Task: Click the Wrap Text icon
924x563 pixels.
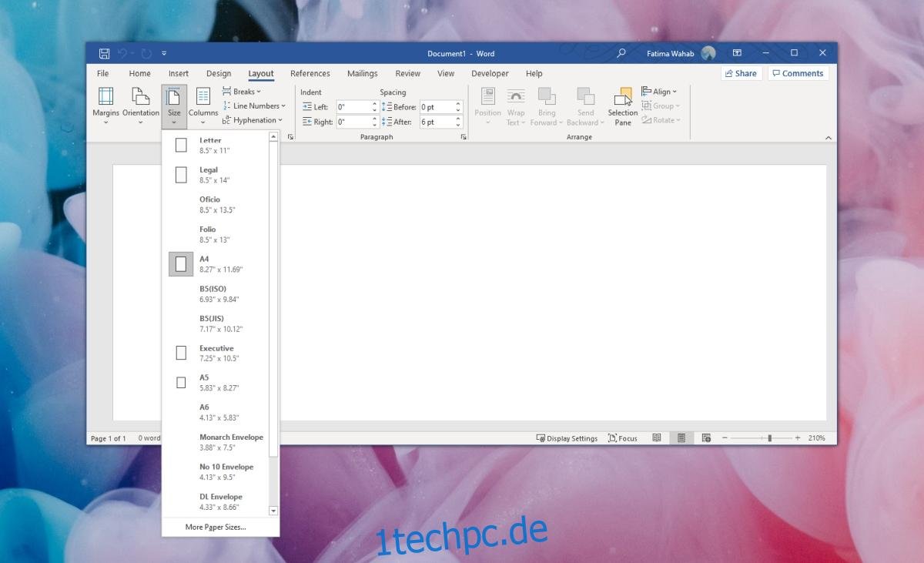Action: pos(516,96)
